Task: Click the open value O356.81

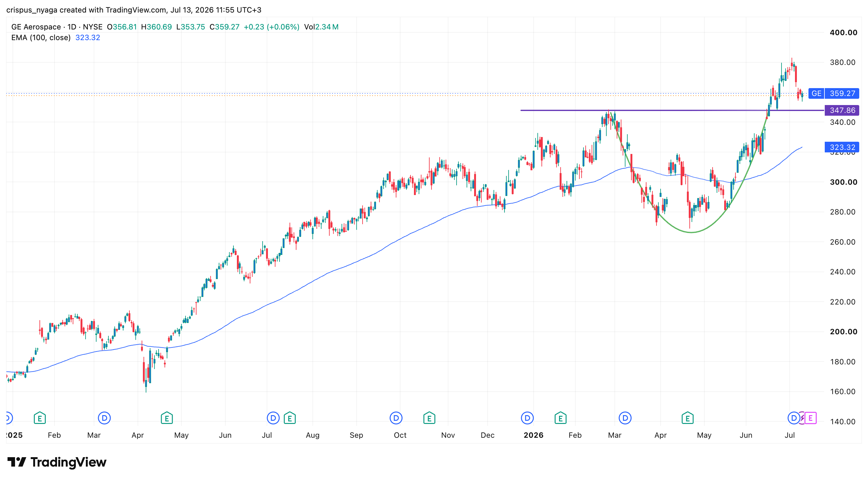Action: point(122,27)
